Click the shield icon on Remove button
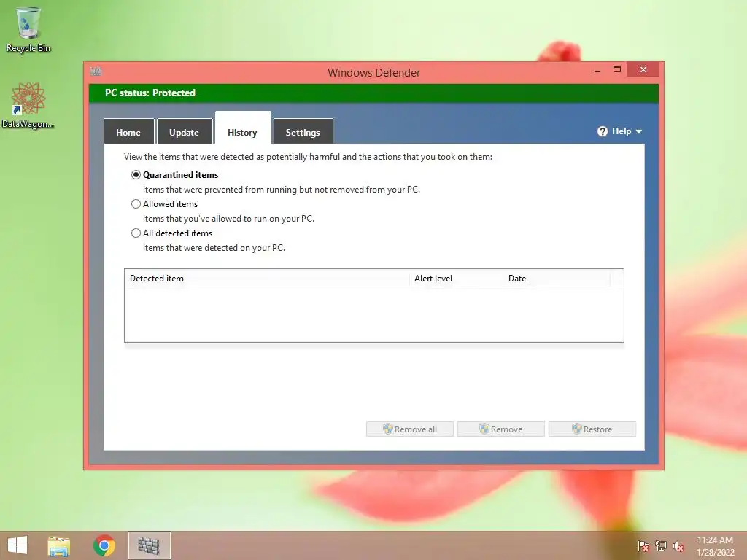Screen dimensions: 747x560 click(x=484, y=429)
